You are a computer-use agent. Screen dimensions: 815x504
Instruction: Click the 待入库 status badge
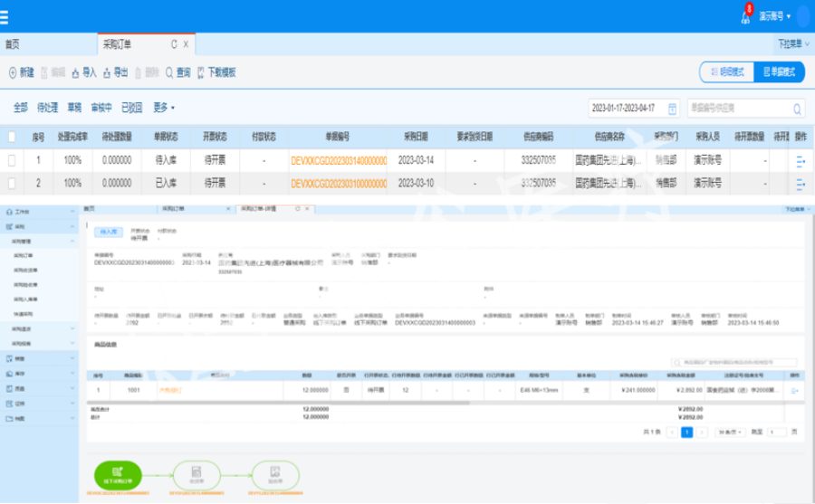coord(109,232)
